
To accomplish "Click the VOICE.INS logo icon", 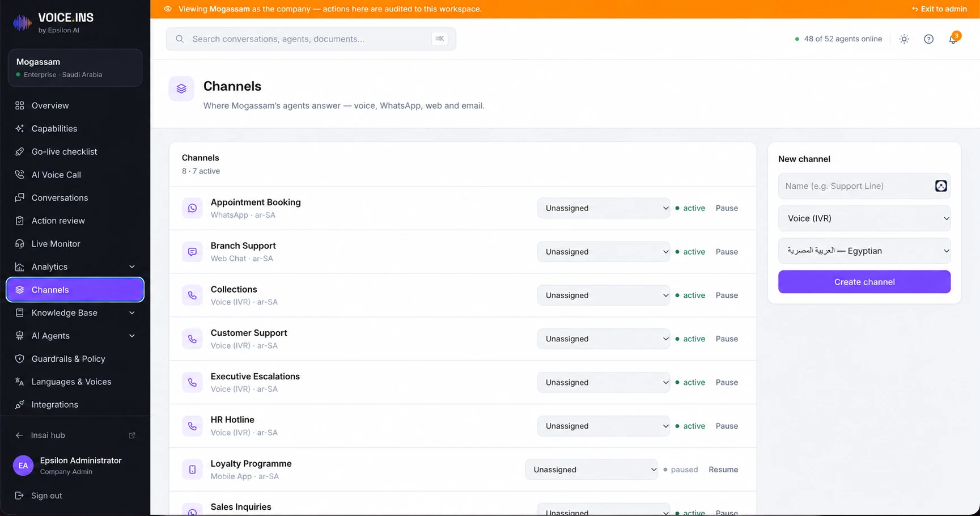I will (22, 23).
